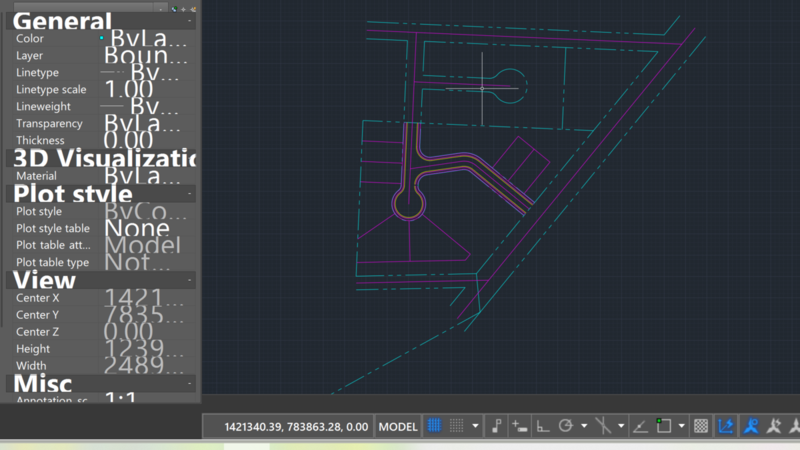800x450 pixels.
Task: Toggle ortho mode icon
Action: coord(543,426)
